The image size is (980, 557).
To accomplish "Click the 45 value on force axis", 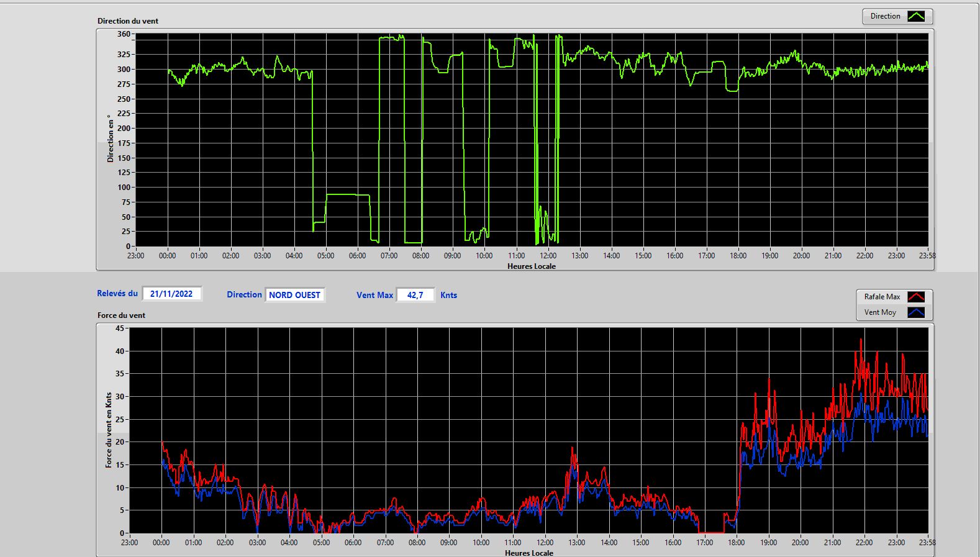I will 120,328.
